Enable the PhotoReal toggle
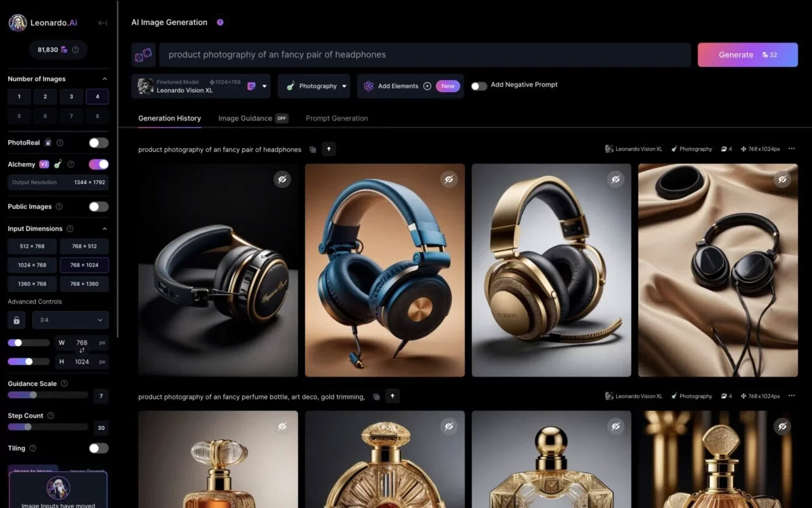Screen dimensions: 812x508 [98, 143]
